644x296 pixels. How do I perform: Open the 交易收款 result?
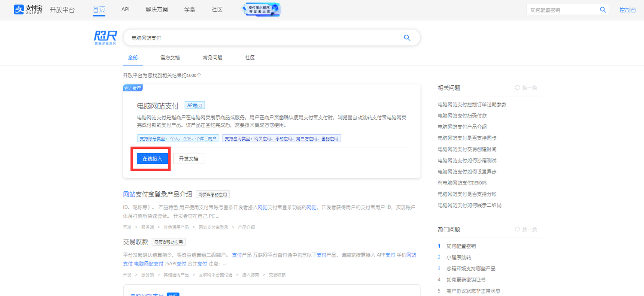135,242
